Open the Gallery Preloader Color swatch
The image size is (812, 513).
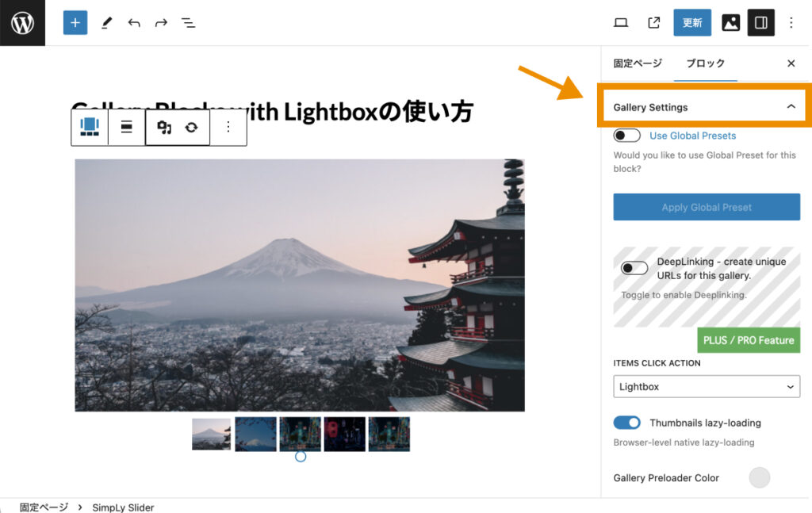pos(759,477)
